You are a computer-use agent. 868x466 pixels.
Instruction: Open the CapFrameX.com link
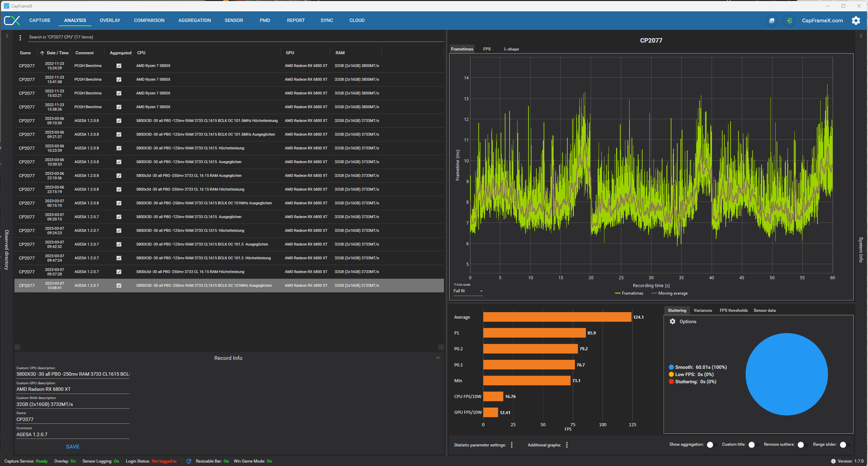pyautogui.click(x=822, y=21)
